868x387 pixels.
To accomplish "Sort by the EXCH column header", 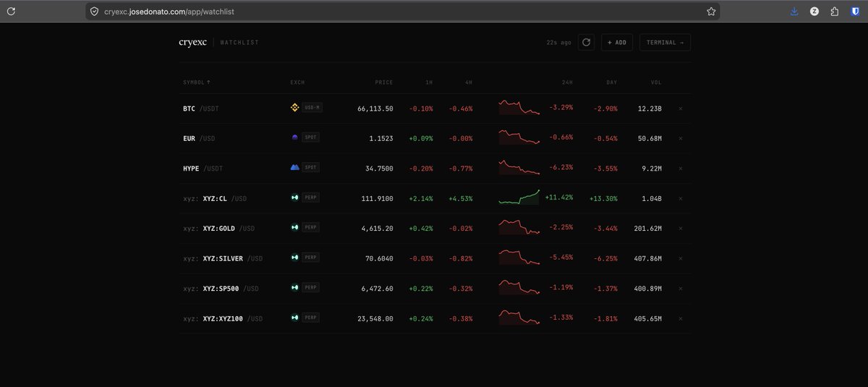I will 297,82.
